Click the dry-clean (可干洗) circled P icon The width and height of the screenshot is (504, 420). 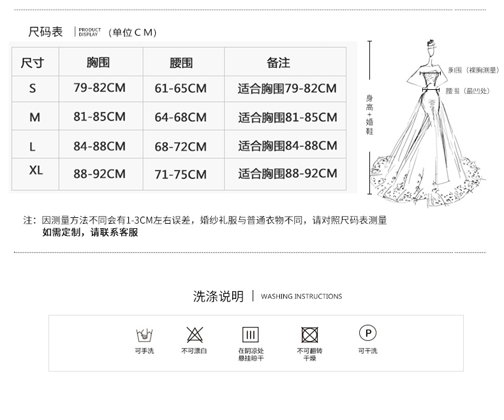[368, 333]
